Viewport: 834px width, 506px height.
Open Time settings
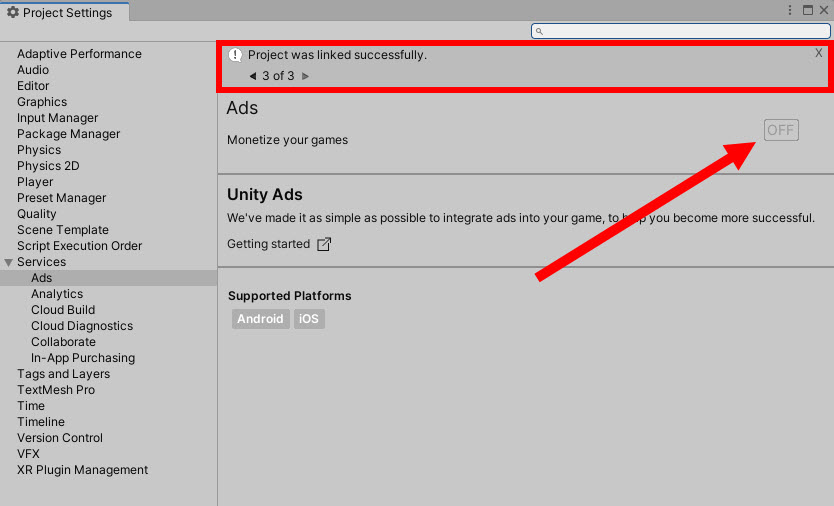pyautogui.click(x=31, y=405)
